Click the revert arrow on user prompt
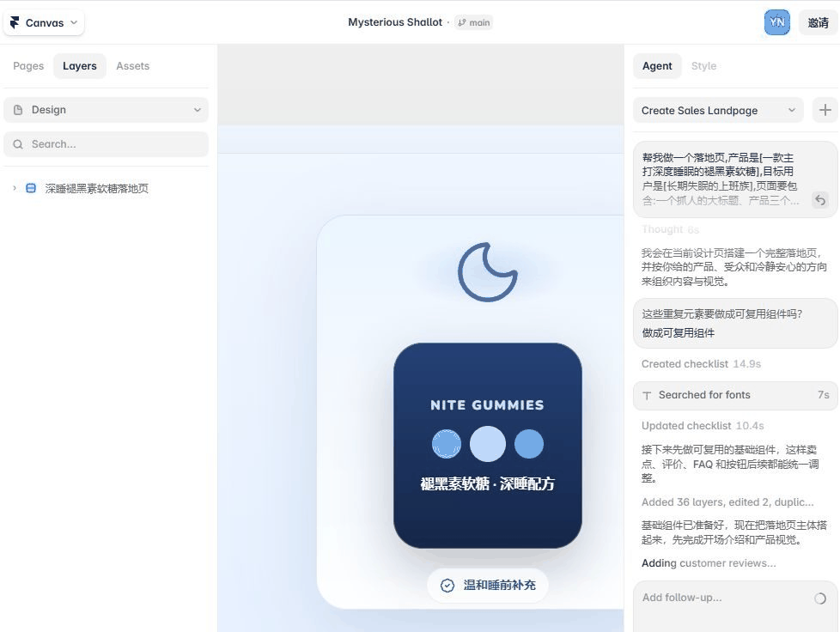 (x=819, y=200)
